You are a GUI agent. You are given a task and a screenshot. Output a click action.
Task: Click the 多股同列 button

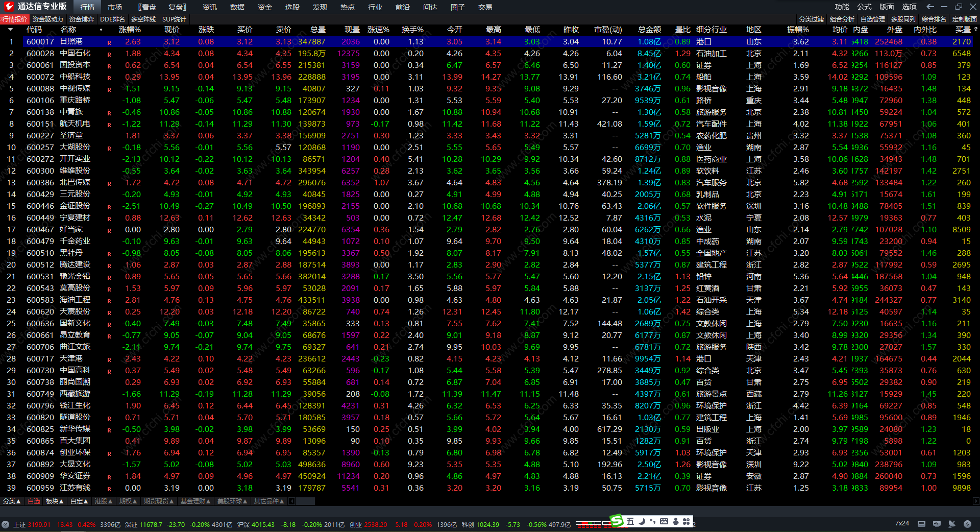point(903,19)
